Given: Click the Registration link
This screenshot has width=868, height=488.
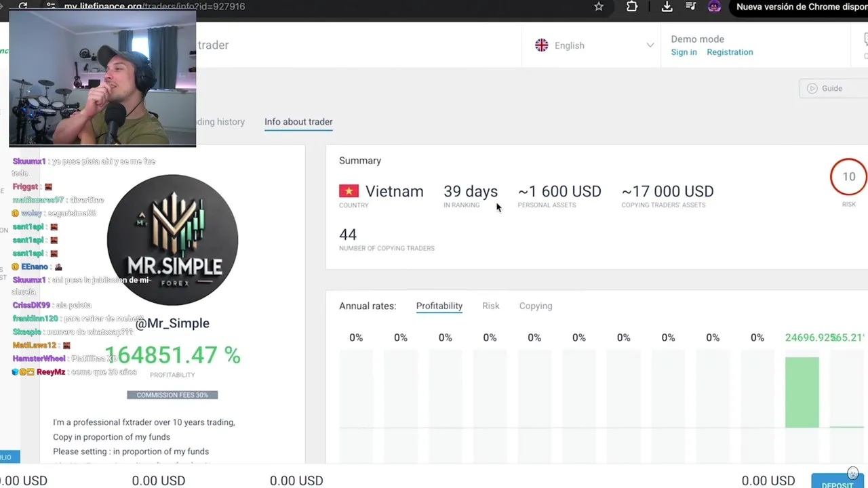Looking at the screenshot, I should (x=730, y=52).
